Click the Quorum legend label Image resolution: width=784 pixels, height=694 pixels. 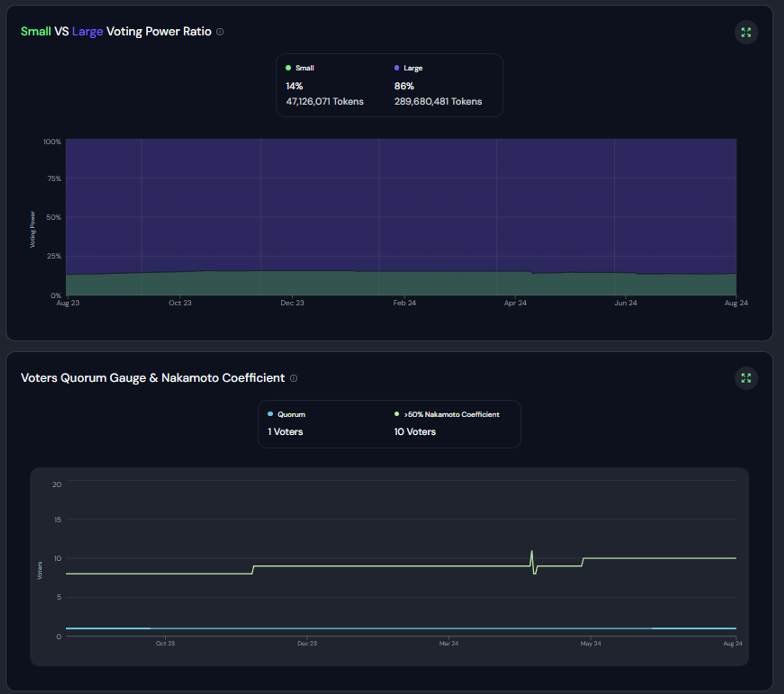click(x=291, y=414)
